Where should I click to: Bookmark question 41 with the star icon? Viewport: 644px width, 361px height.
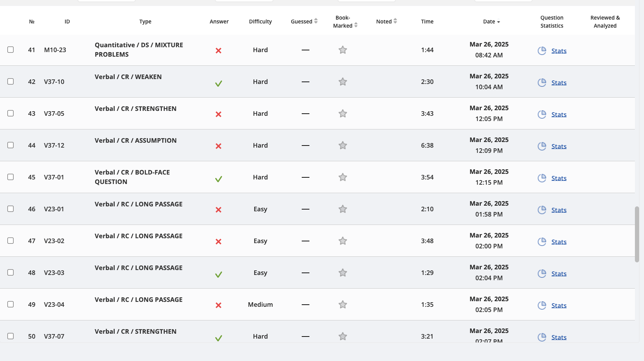pyautogui.click(x=343, y=50)
